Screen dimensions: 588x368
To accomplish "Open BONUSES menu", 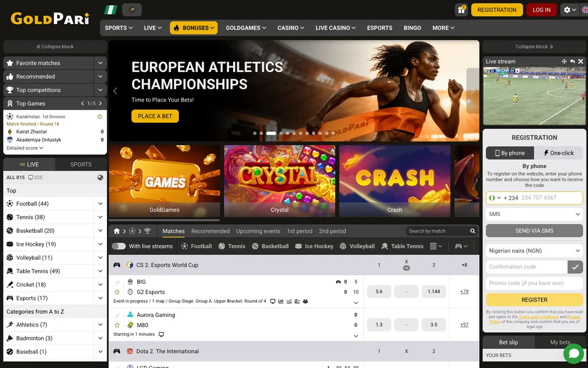I will [x=194, y=28].
